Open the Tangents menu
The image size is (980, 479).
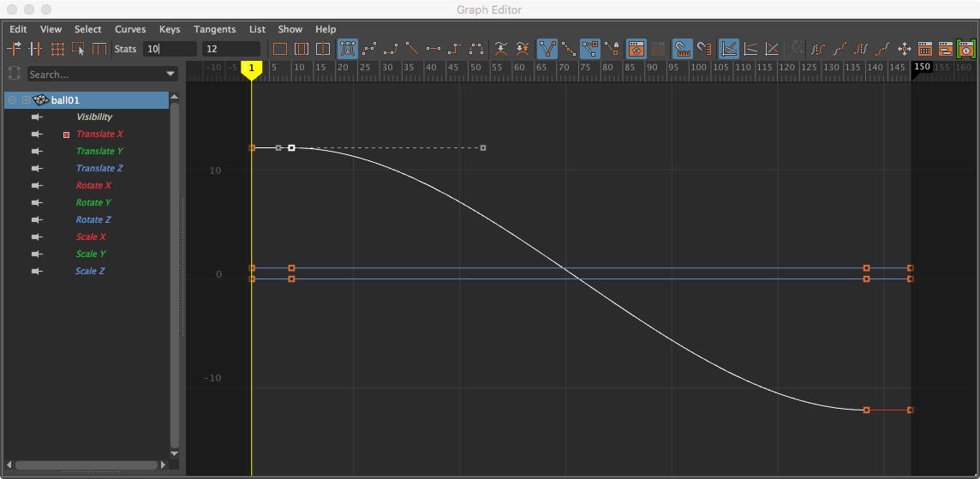[x=214, y=29]
